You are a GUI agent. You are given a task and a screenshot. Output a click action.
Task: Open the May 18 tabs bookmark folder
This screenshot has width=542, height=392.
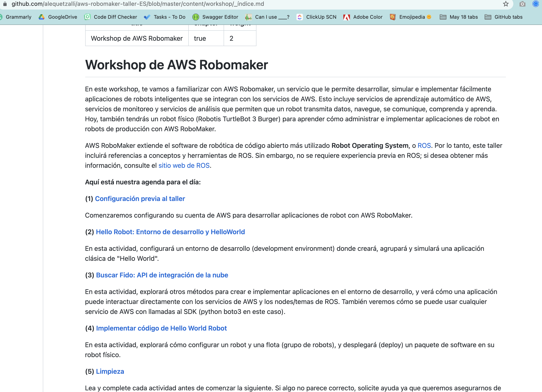(x=459, y=17)
